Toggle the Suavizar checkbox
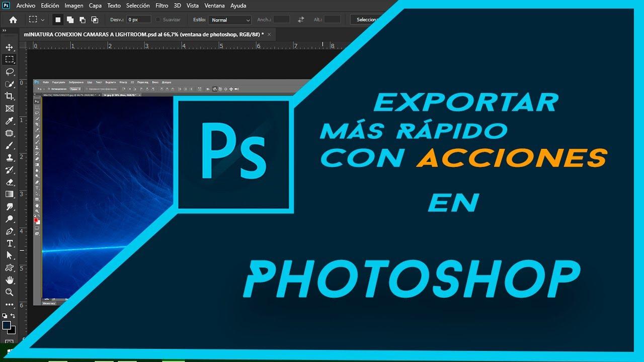The width and height of the screenshot is (644, 362). (x=158, y=20)
